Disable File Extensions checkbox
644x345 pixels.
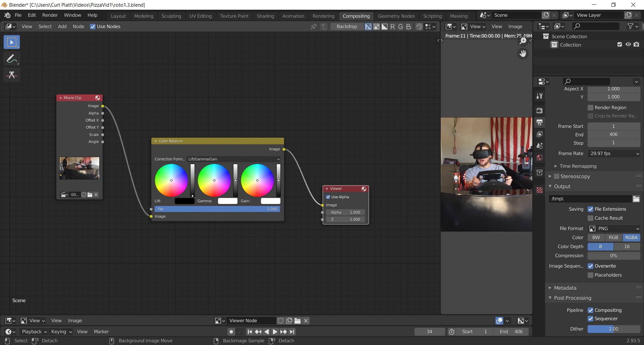point(591,209)
